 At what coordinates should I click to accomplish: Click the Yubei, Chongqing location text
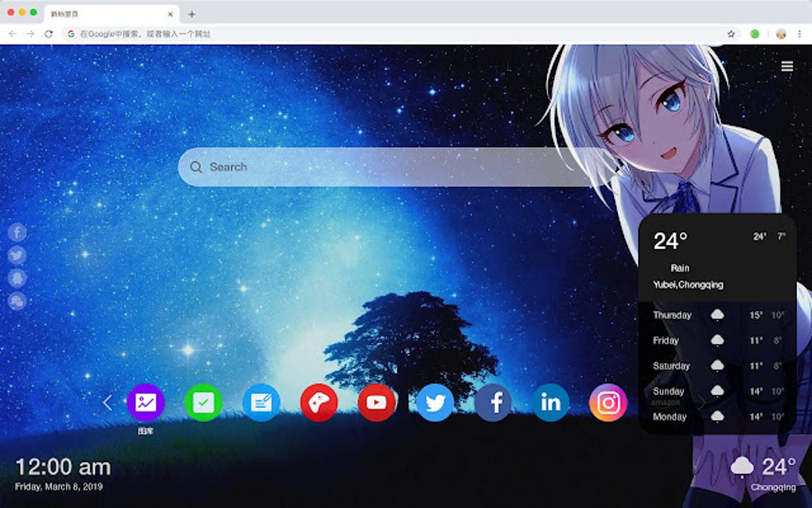pyautogui.click(x=688, y=285)
